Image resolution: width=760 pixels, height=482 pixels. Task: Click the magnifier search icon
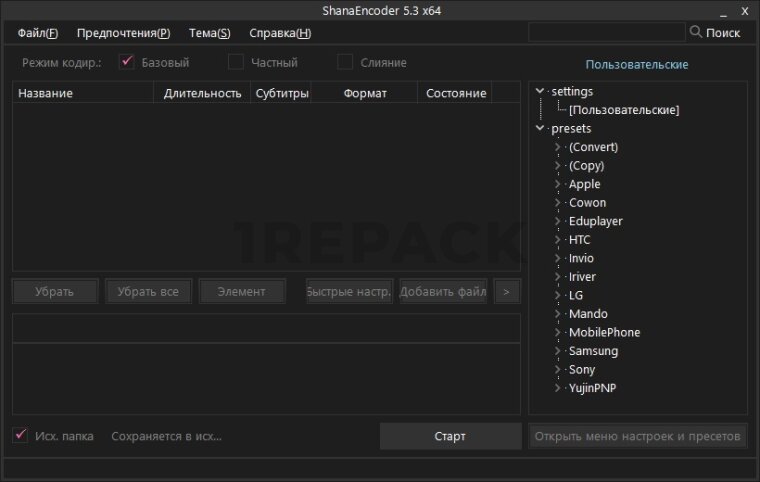695,33
